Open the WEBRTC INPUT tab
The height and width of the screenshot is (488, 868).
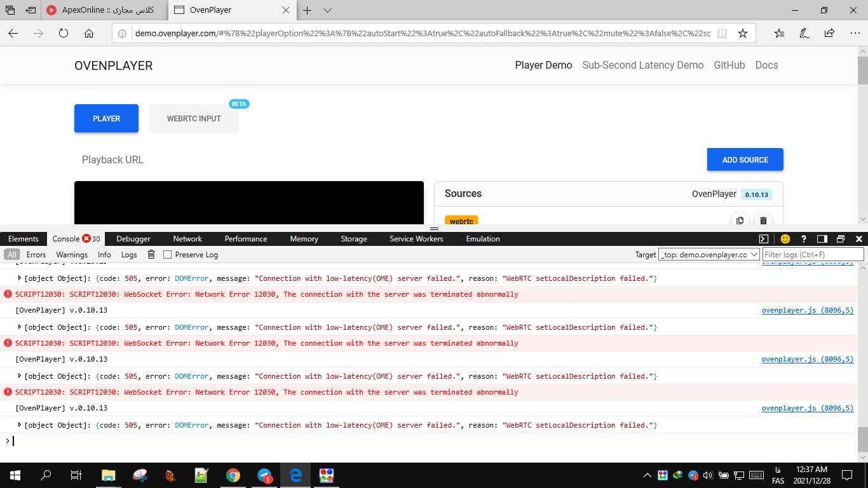[193, 118]
